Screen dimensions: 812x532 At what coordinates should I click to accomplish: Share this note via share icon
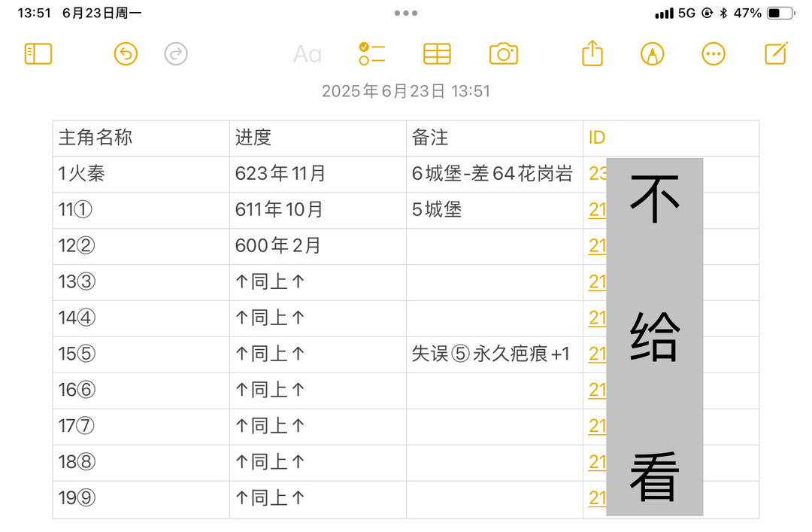tap(592, 53)
